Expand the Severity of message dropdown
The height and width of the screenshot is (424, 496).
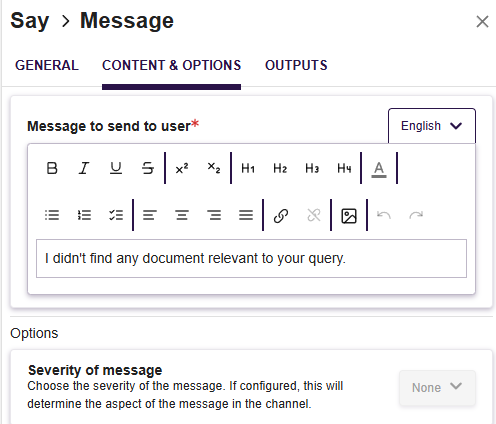click(x=437, y=387)
